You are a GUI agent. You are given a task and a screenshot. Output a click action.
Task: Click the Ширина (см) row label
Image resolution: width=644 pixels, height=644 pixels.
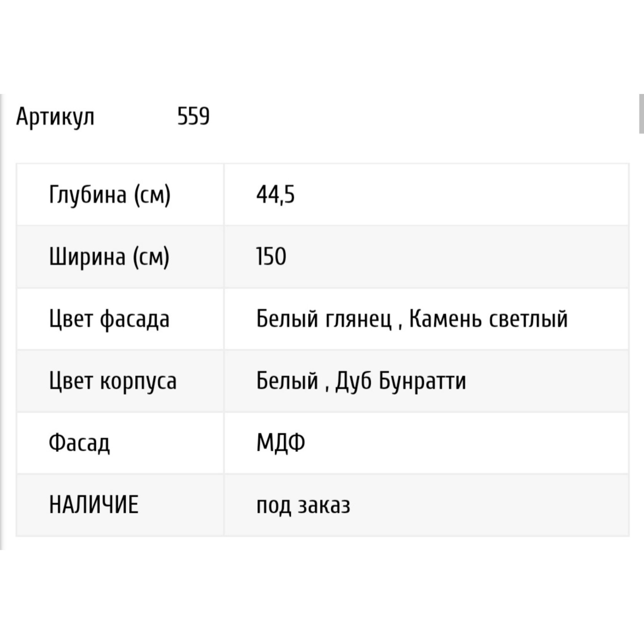click(x=109, y=256)
